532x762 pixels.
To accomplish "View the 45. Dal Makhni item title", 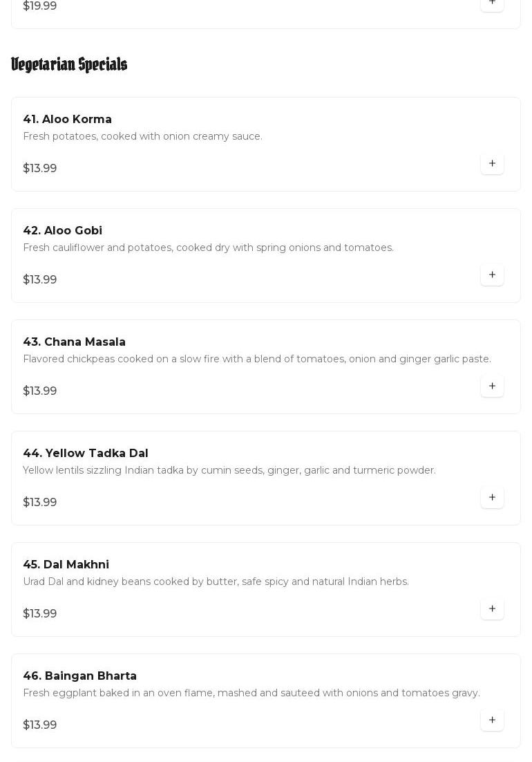I will click(66, 565).
